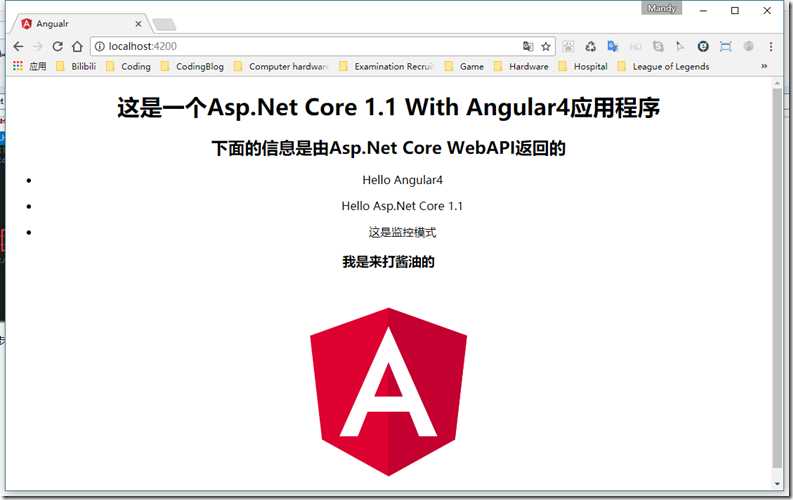This screenshot has height=500, width=793.
Task: Click the greyed HD extension icon
Action: pyautogui.click(x=636, y=47)
